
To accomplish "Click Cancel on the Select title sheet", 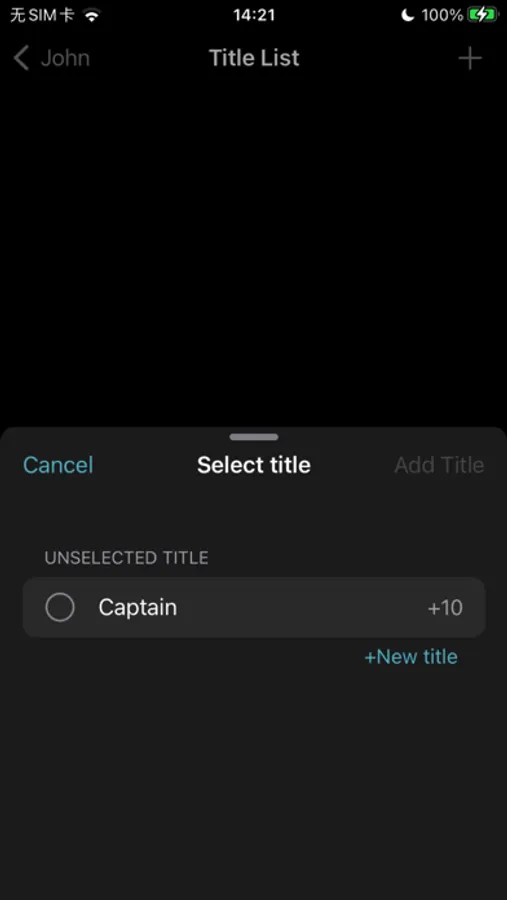I will point(58,465).
